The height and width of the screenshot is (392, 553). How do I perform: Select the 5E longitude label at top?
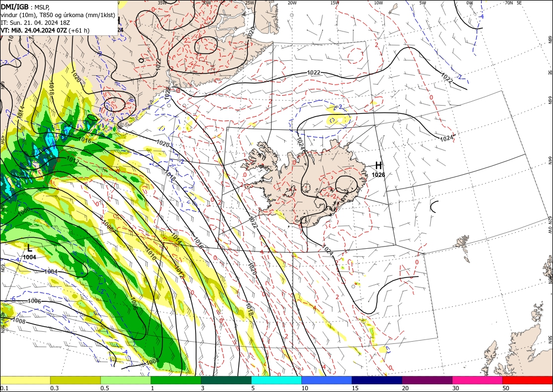519,3
